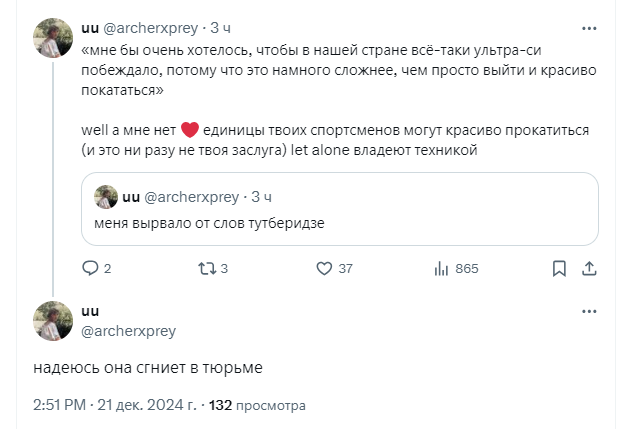Click the bold "uu" name in top post
This screenshot has width=633, height=429.
pyautogui.click(x=91, y=27)
